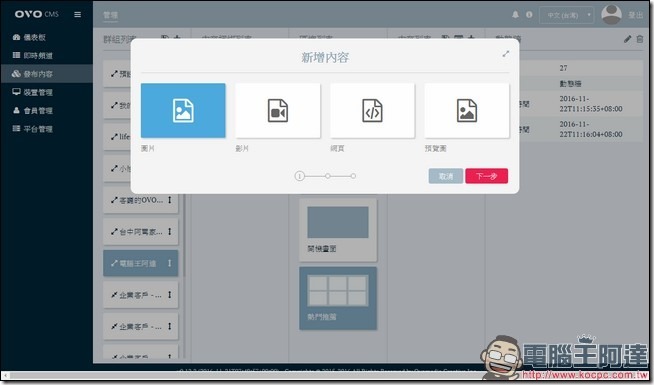Open the 會員管理 member management menu item
This screenshot has width=654, height=385.
pyautogui.click(x=47, y=111)
